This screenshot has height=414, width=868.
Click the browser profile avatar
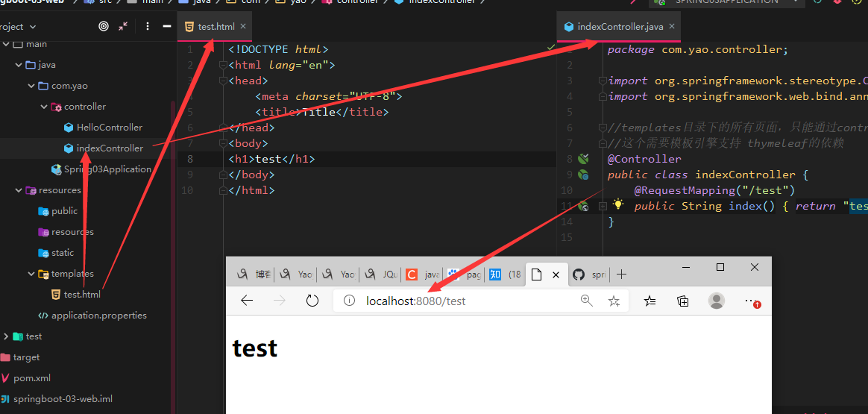coord(717,301)
